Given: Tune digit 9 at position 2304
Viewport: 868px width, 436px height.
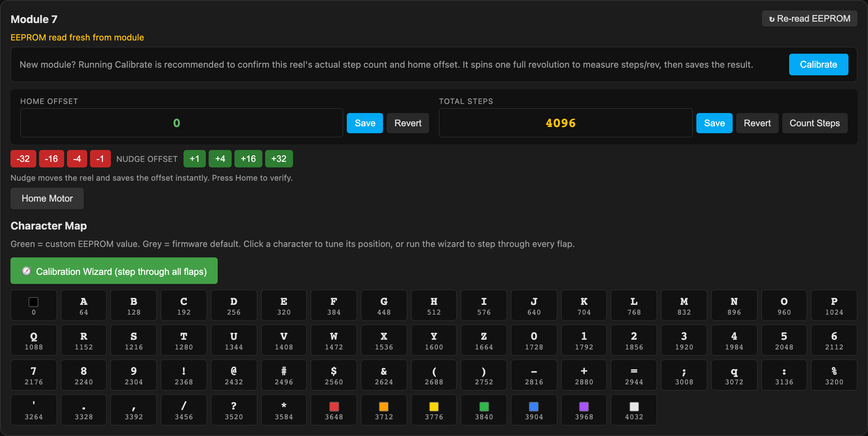Looking at the screenshot, I should point(134,375).
